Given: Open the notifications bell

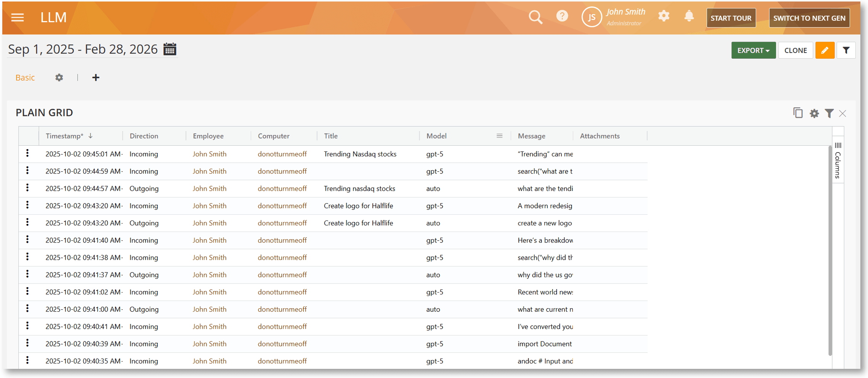Looking at the screenshot, I should click(689, 16).
